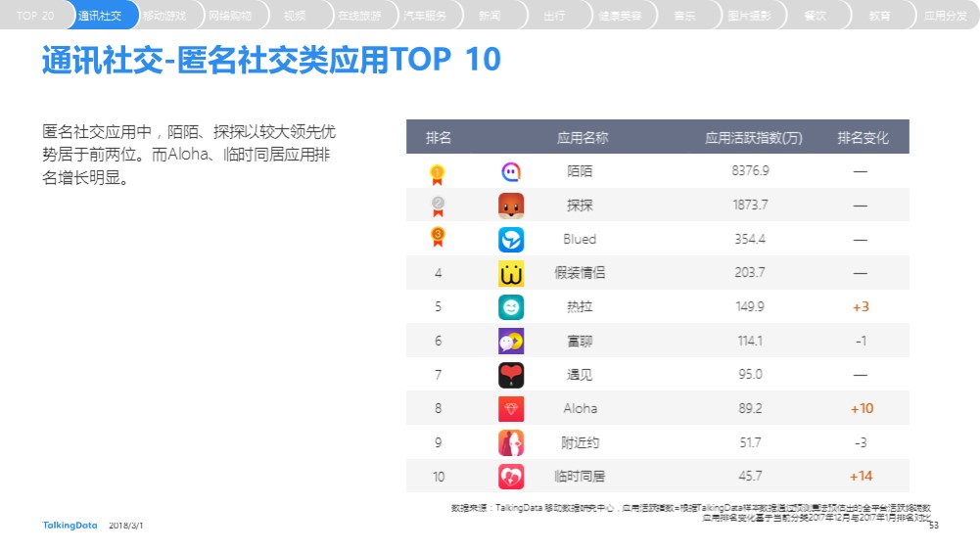This screenshot has height=551, width=980.
Task: Click the 附近约 app icon
Action: point(511,443)
